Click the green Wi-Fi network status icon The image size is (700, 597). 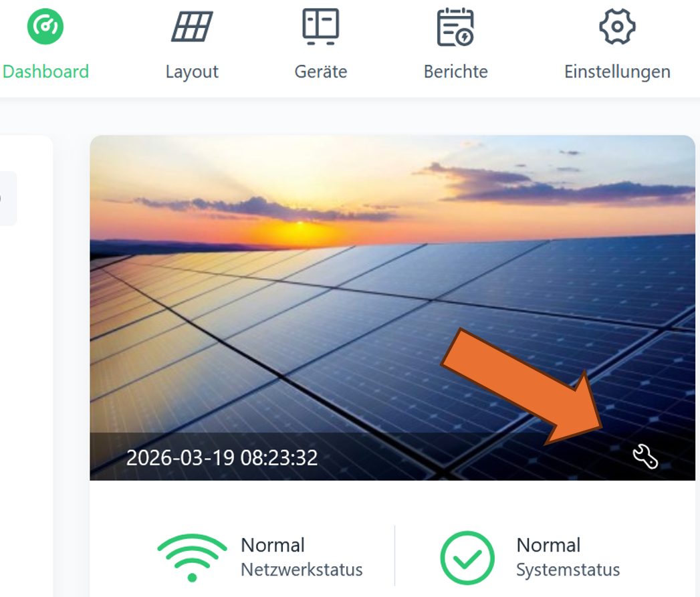click(192, 558)
